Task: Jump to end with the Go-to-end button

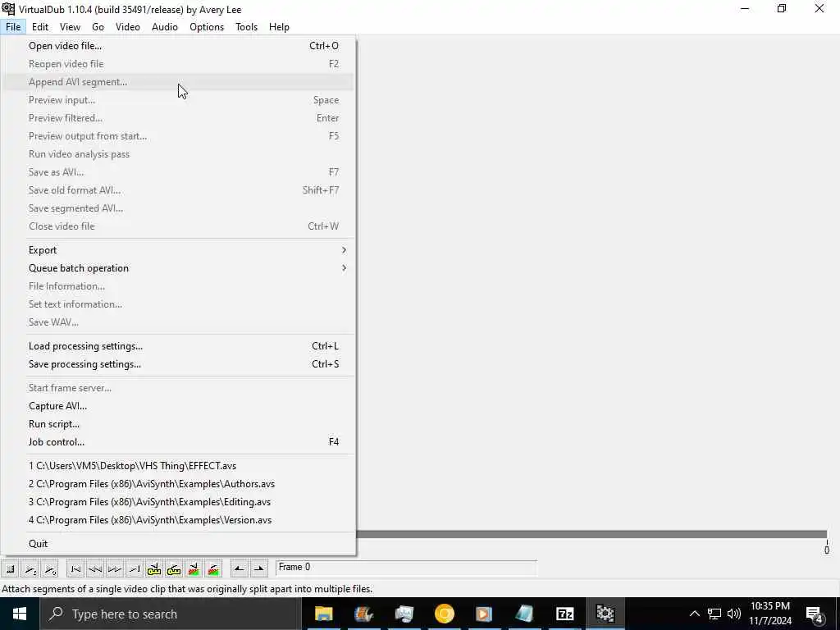Action: pyautogui.click(x=135, y=569)
